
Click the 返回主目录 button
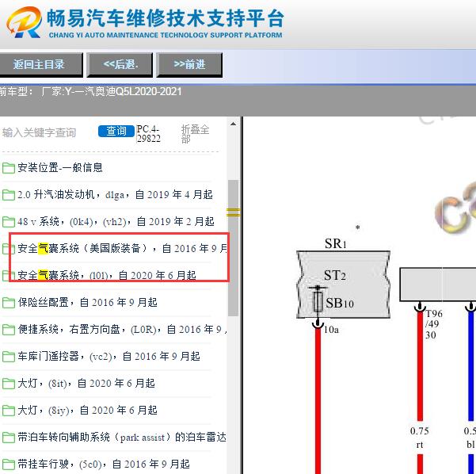(40, 64)
